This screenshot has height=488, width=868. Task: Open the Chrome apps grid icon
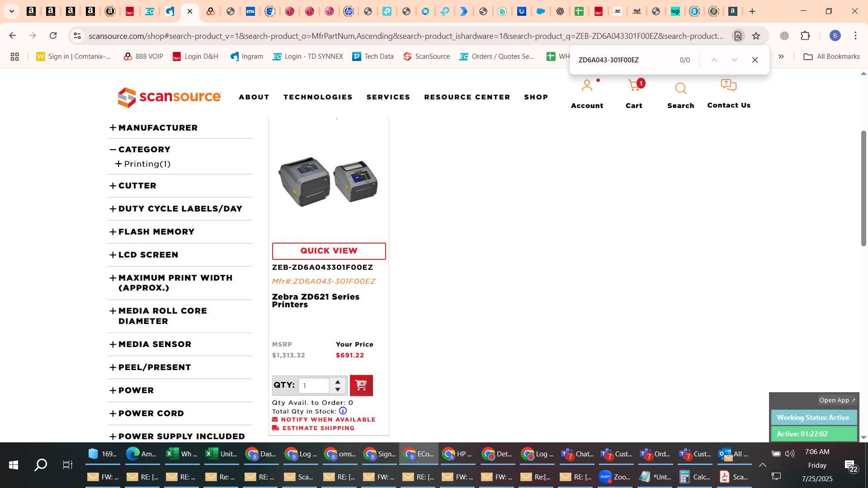click(x=14, y=56)
